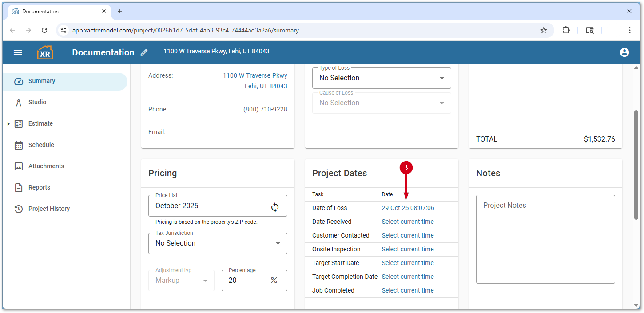Open the user account profile icon
The height and width of the screenshot is (313, 644).
point(624,52)
